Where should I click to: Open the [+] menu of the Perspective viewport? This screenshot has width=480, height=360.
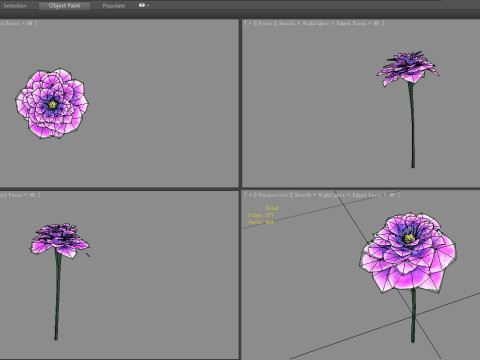[x=250, y=195]
